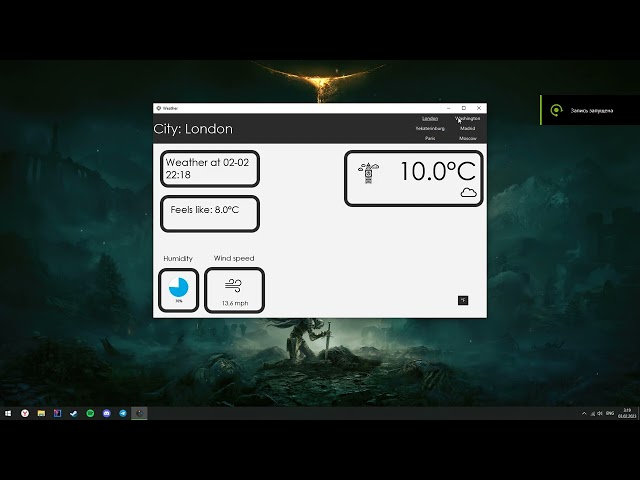Click the Wind speed label

pyautogui.click(x=234, y=258)
